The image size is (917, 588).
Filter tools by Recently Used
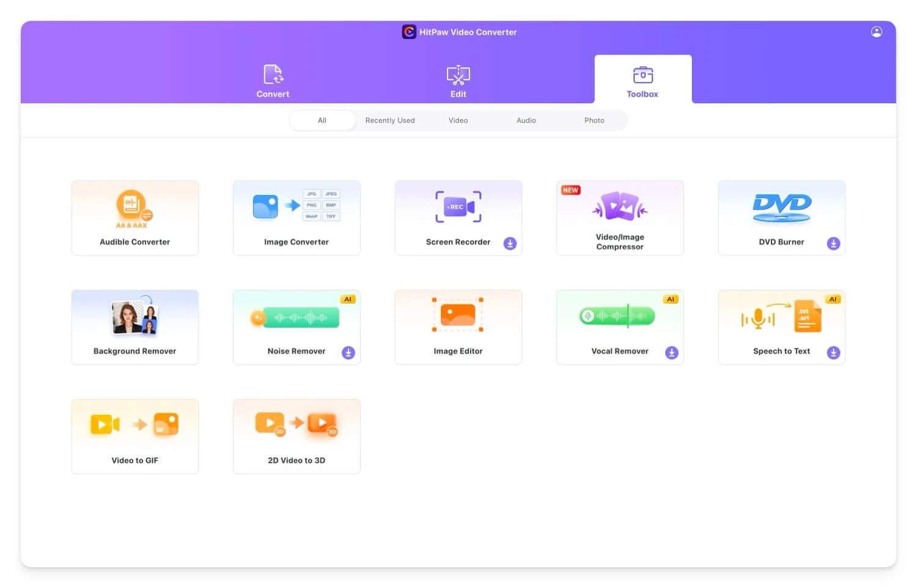coord(390,120)
